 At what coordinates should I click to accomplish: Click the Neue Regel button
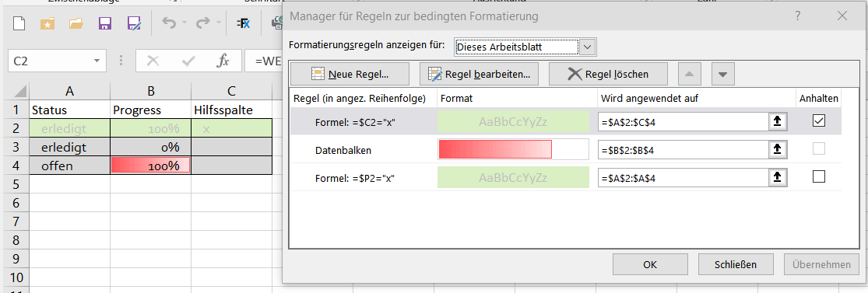350,74
